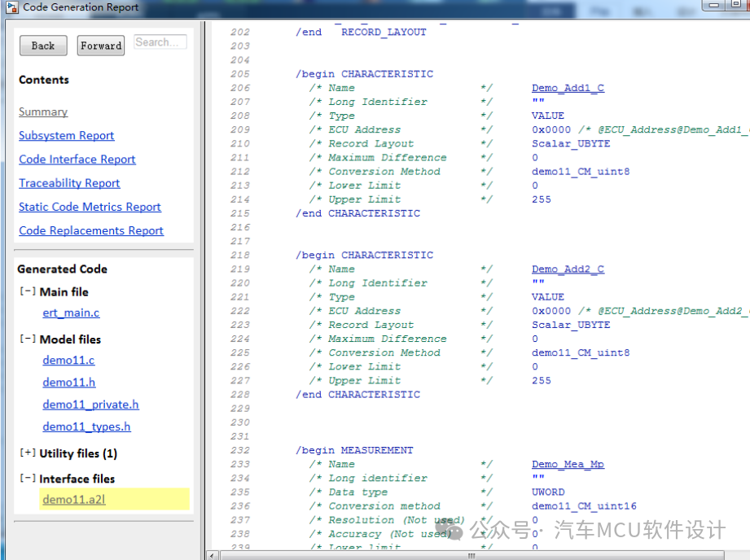Click 'UWORD' data type on line 235
The image size is (750, 560).
pyautogui.click(x=548, y=492)
